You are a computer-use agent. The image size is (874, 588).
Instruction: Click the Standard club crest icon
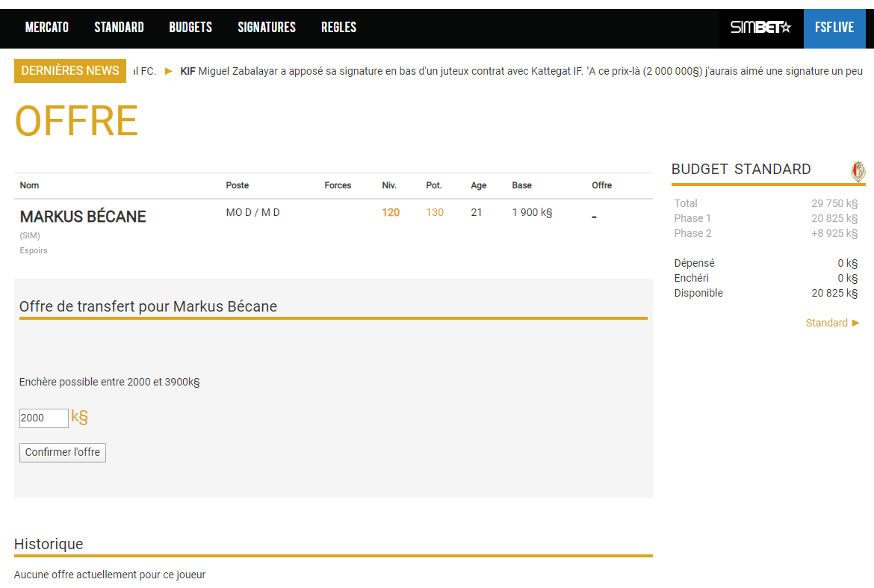[x=858, y=172]
